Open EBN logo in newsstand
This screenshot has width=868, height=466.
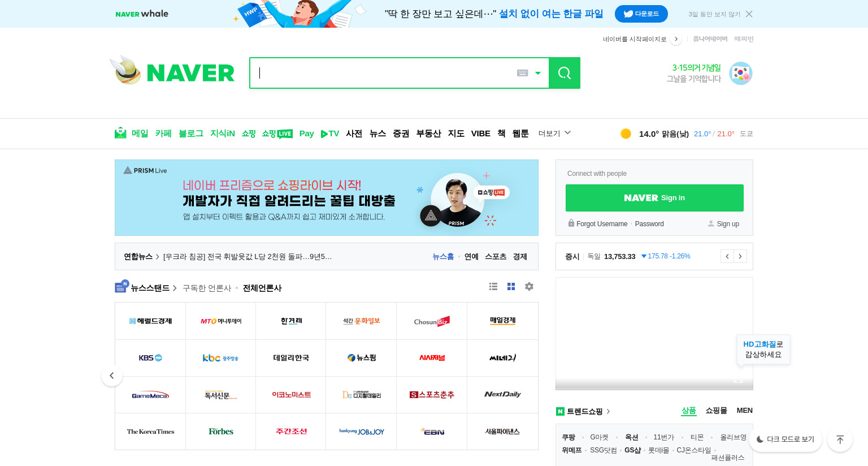pyautogui.click(x=432, y=432)
